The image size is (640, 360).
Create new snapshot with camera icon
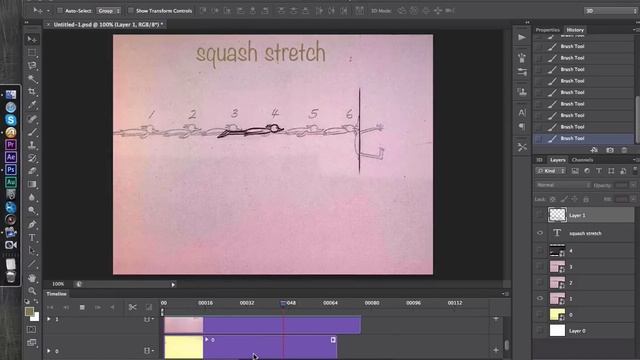pyautogui.click(x=610, y=150)
